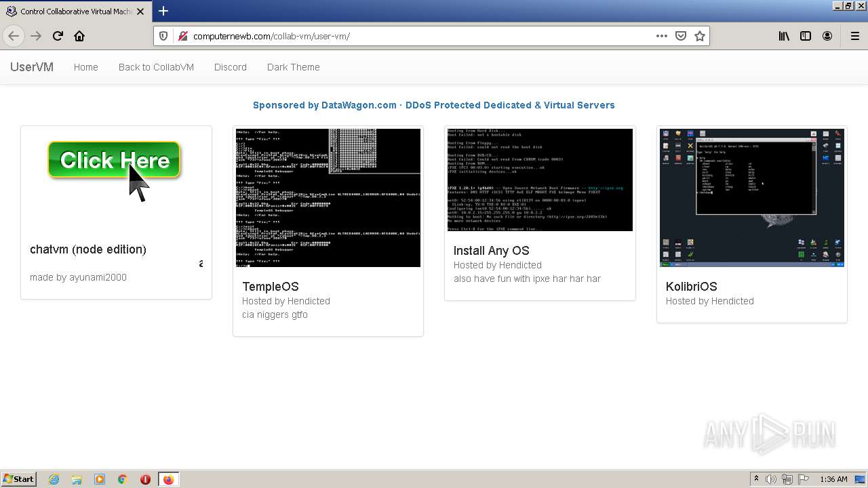Viewport: 868px width, 488px height.
Task: Open page actions three-dots menu
Action: [x=662, y=36]
